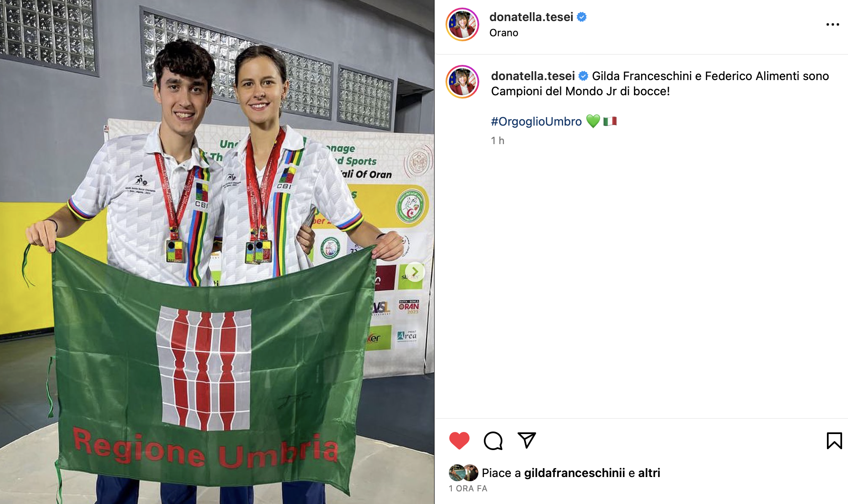
Task: Save the post with the bookmark icon
Action: tap(834, 441)
